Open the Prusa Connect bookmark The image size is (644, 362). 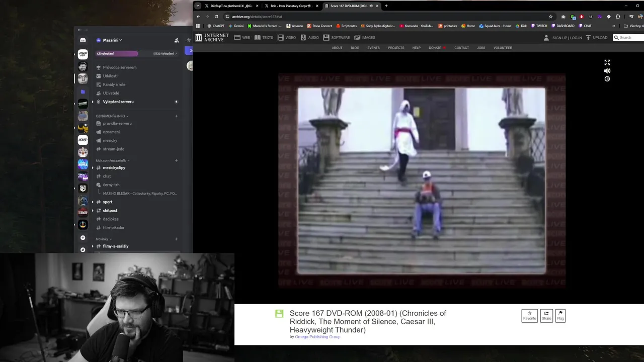(x=319, y=26)
